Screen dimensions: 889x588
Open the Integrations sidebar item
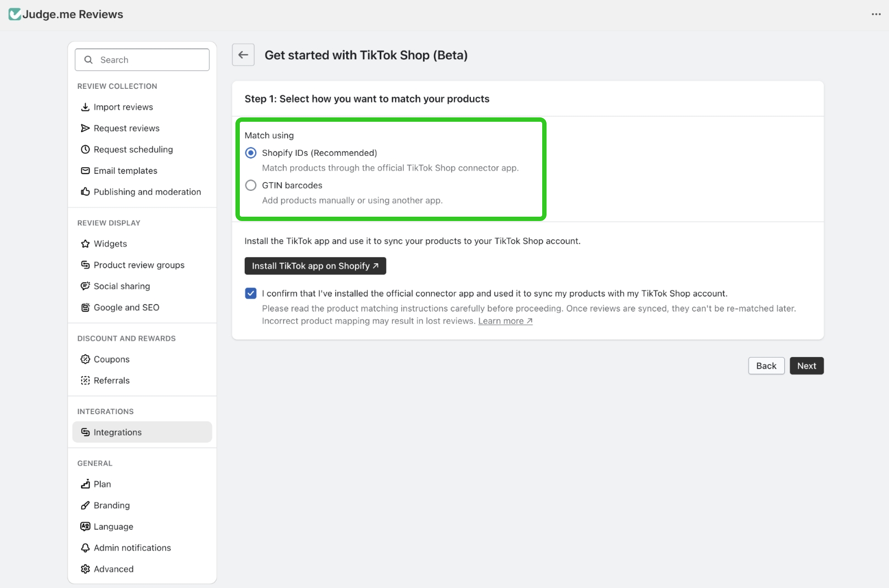coord(142,432)
